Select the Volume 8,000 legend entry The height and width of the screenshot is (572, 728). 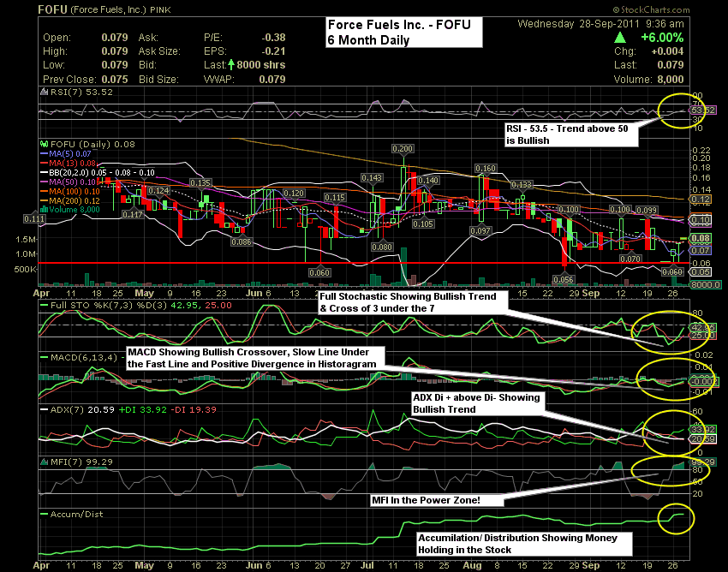coord(70,210)
